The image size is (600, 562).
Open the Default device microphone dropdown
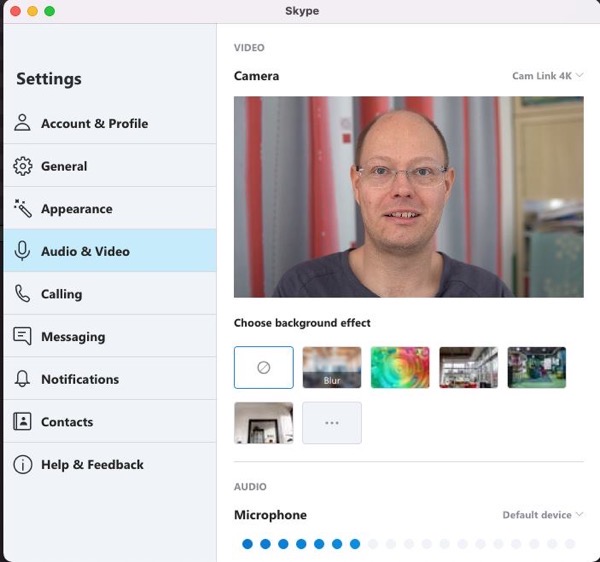(x=543, y=515)
